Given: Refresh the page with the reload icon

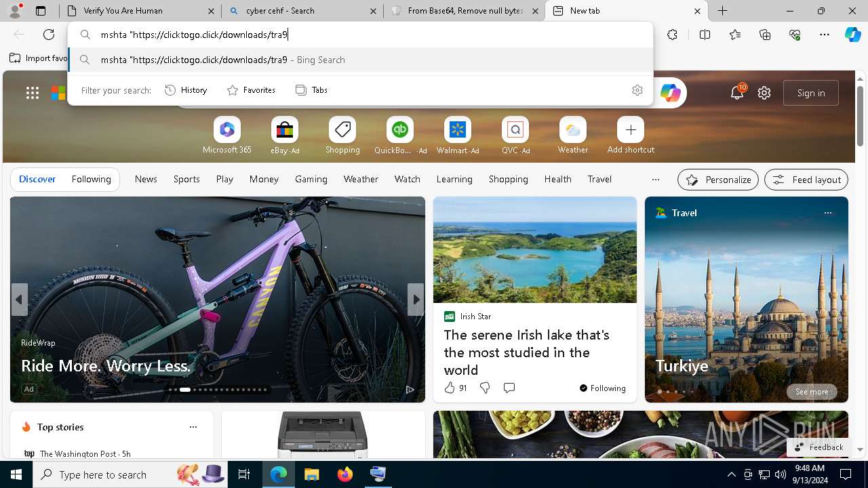Looking at the screenshot, I should click(x=49, y=35).
